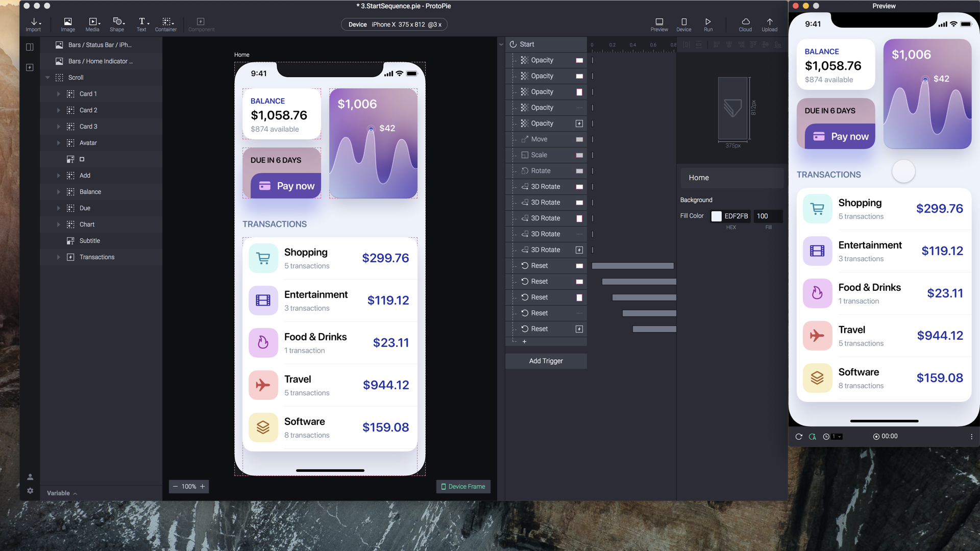Open the iPhone X device selector
980x551 pixels.
click(x=394, y=24)
